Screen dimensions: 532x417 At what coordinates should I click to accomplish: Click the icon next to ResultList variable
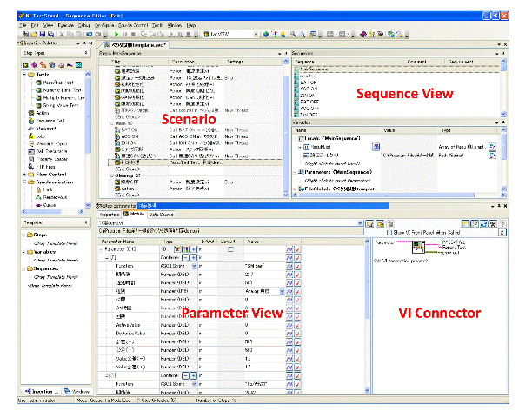tap(376, 147)
